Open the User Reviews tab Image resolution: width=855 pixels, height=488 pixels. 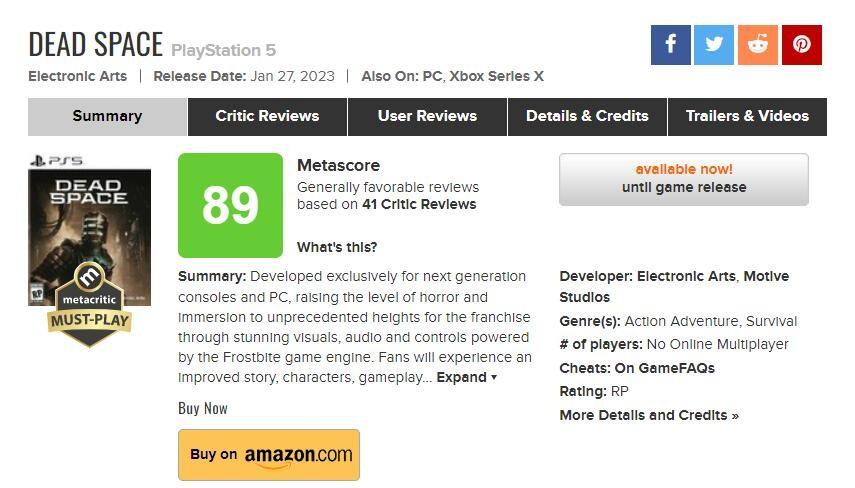pos(428,116)
